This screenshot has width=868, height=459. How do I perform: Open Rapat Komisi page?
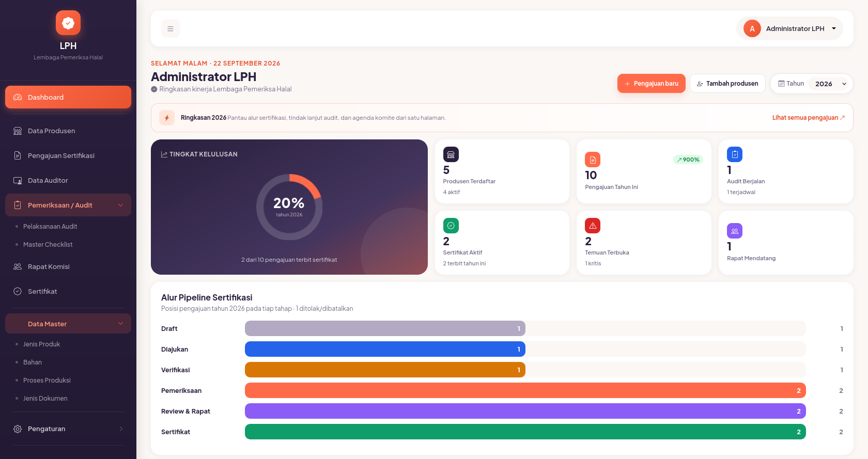click(68, 266)
